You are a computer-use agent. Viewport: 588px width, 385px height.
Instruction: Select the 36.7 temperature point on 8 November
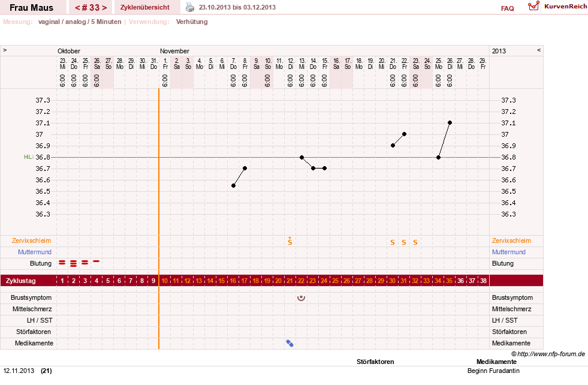(x=245, y=168)
